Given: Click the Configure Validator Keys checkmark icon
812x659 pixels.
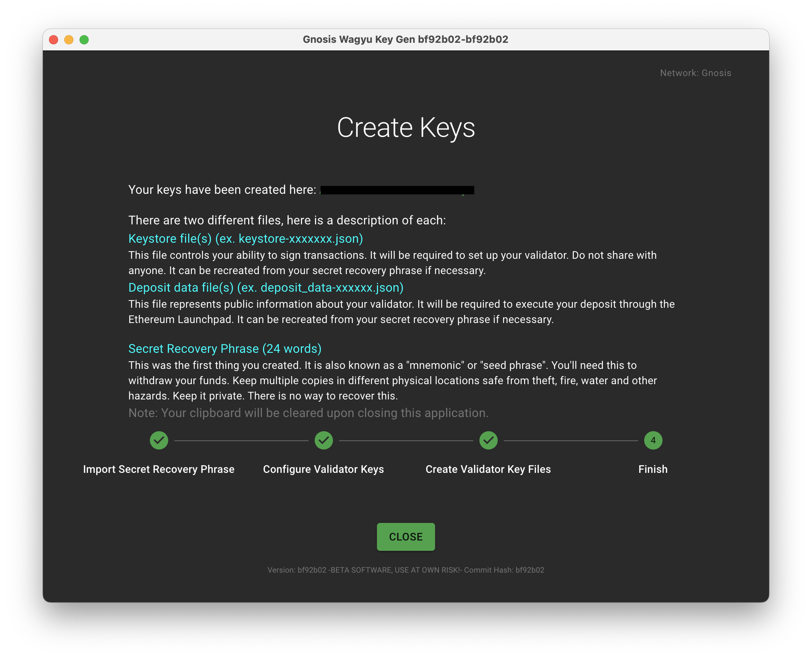Looking at the screenshot, I should pos(324,440).
